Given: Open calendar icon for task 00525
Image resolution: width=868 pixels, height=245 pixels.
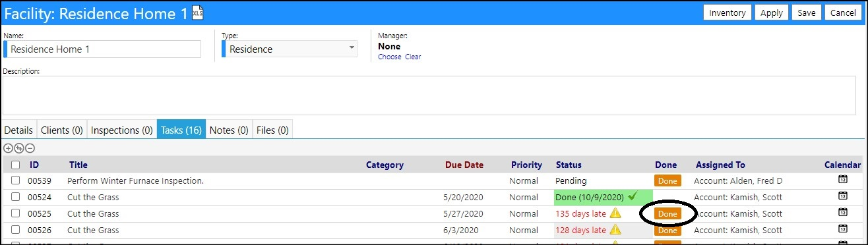Looking at the screenshot, I should point(842,213).
